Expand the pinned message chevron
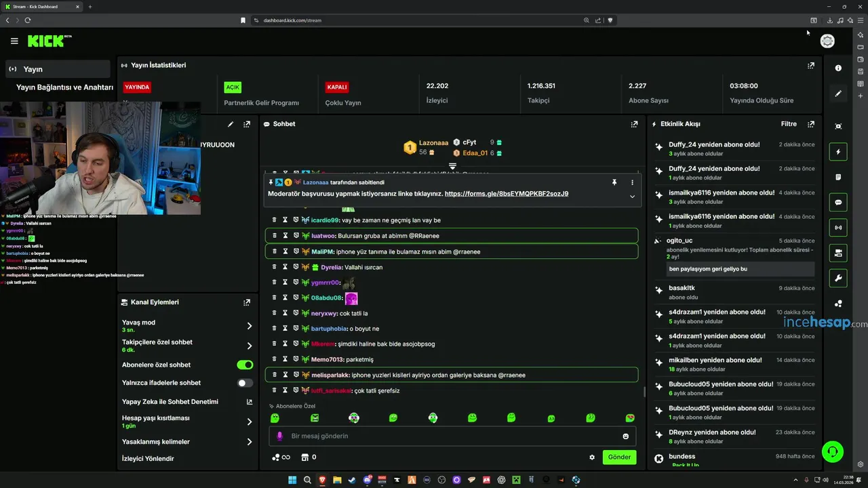The width and height of the screenshot is (868, 488). [632, 197]
